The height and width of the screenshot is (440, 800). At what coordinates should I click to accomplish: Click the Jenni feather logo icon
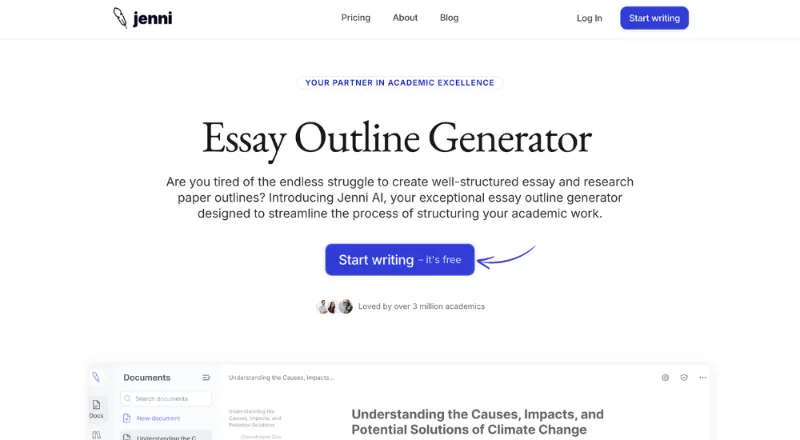click(x=120, y=17)
